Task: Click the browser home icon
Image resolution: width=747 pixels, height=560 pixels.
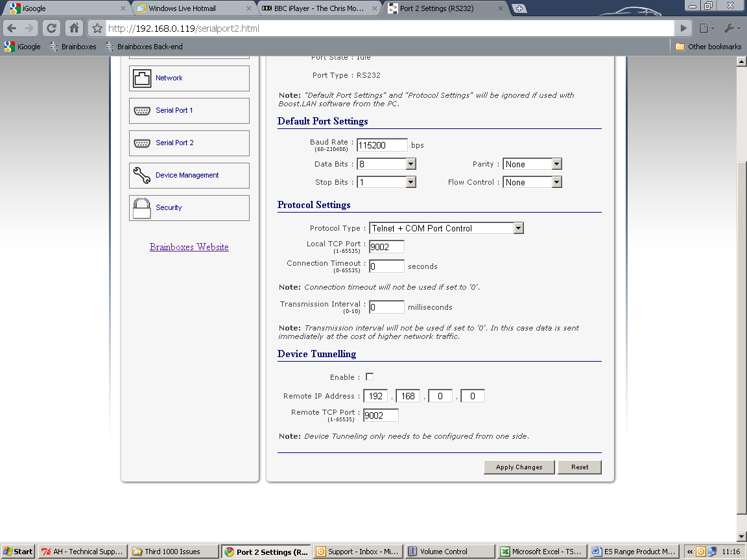Action: [74, 28]
